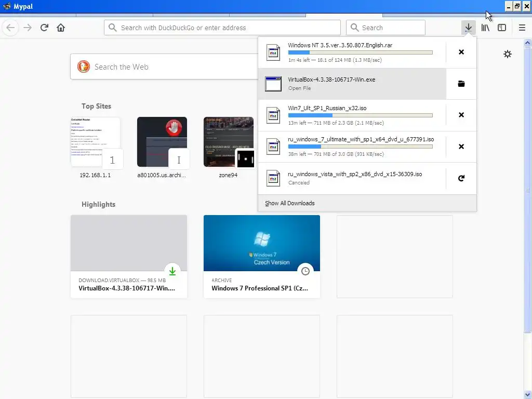Click the vertical scrollbar thumb
This screenshot has width=532, height=399.
click(528, 190)
